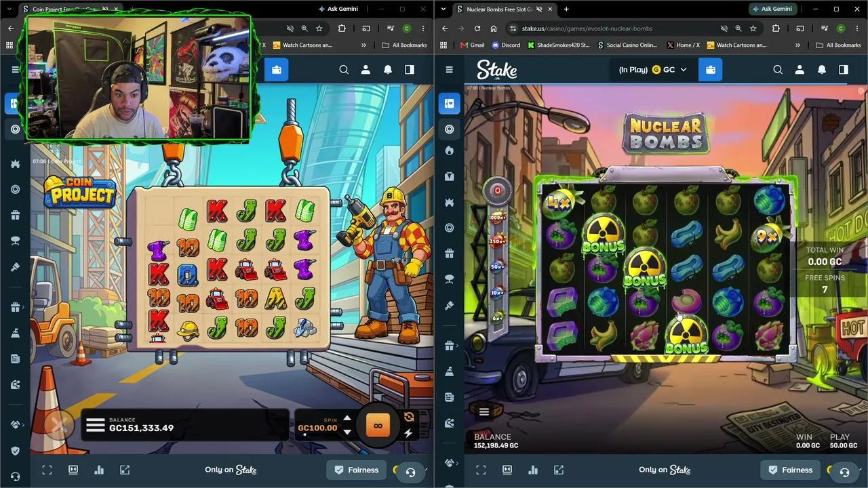
Task: Open hamburger sidebar menu in Nuclear Bombs window
Action: [449, 70]
